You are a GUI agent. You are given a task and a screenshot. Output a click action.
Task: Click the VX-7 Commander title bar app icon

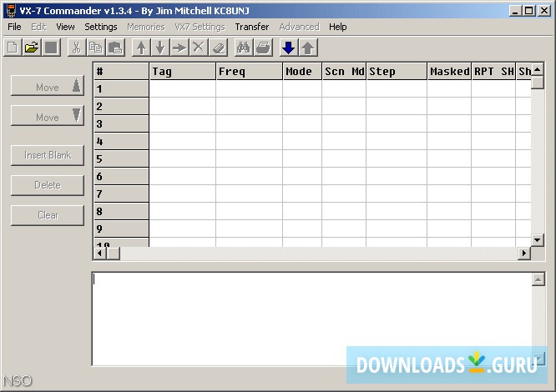11,11
